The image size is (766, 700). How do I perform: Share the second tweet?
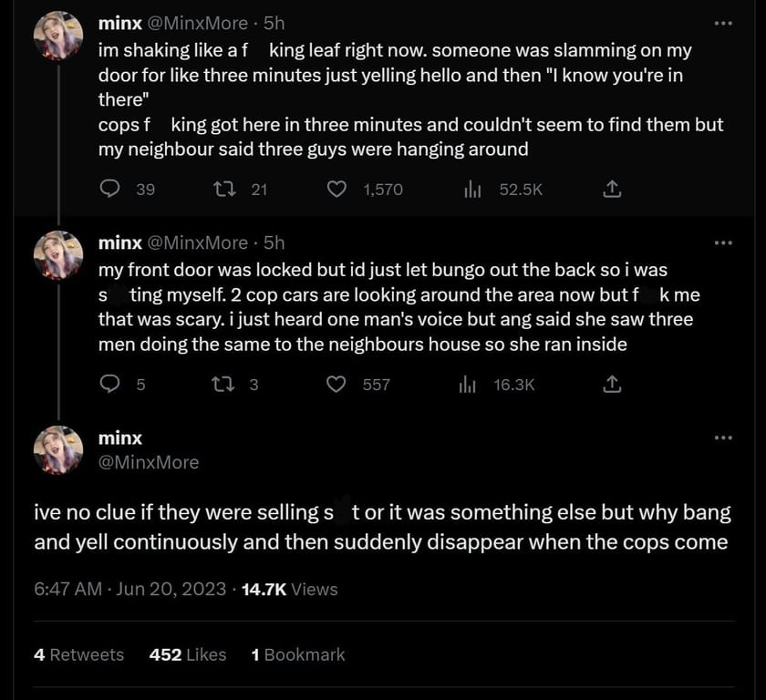click(613, 384)
